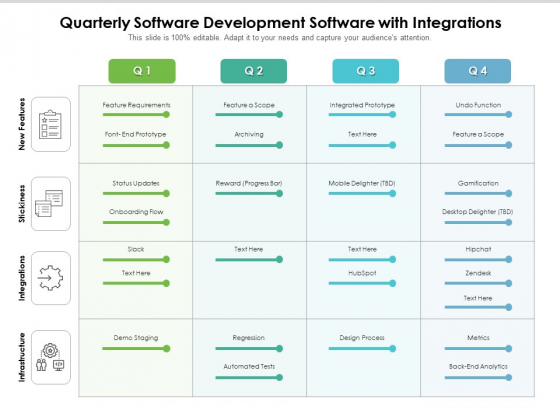Select the Reward (Progress Bar) label
560x420 pixels.
point(249,183)
